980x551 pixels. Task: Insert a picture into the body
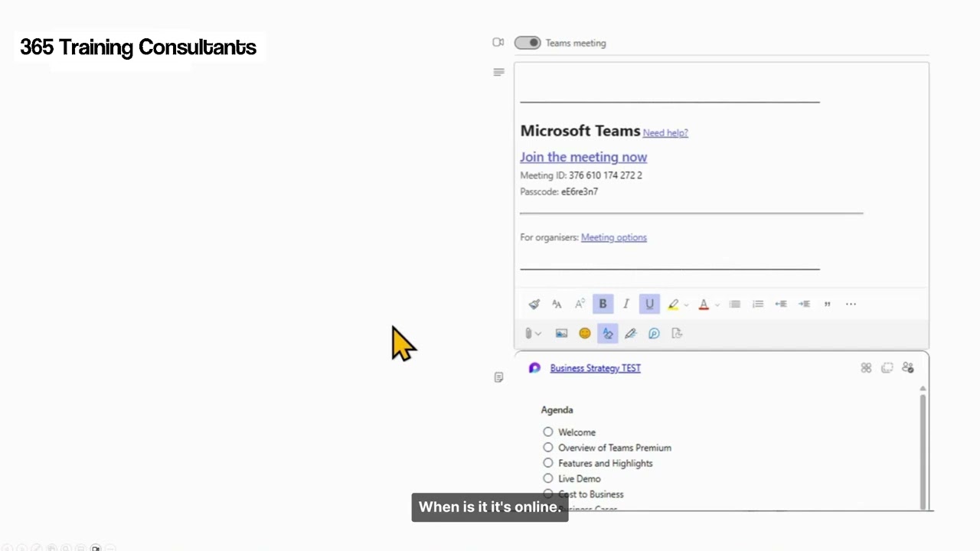tap(561, 333)
